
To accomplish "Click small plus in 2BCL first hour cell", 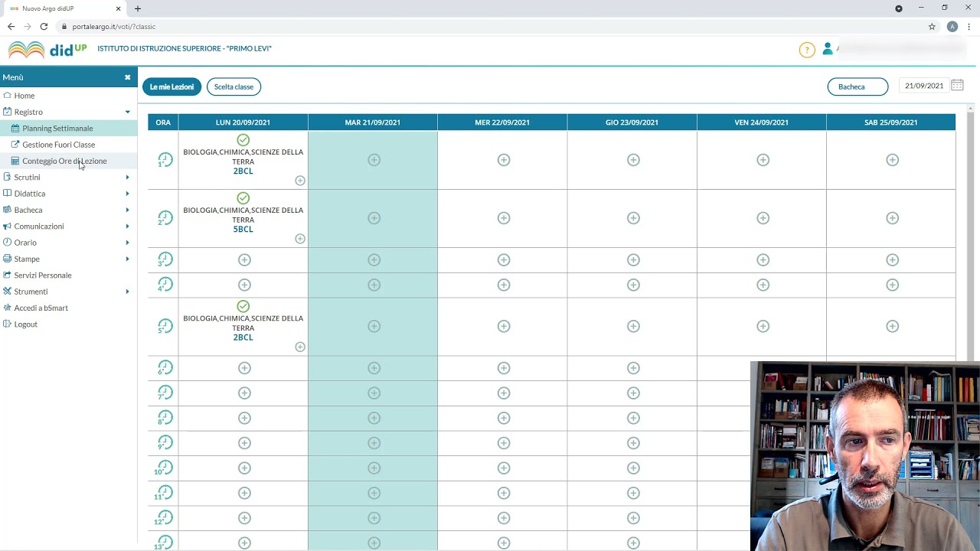I will pyautogui.click(x=300, y=181).
